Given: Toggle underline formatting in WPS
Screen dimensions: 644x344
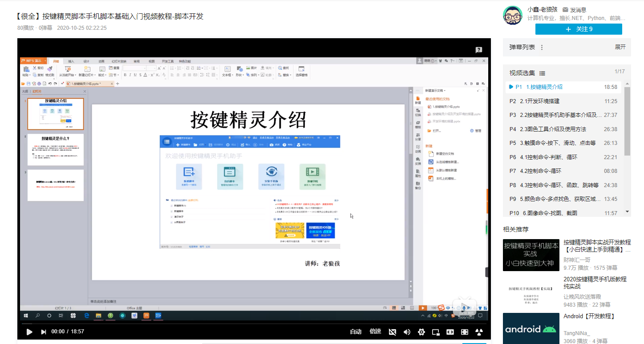Looking at the screenshot, I should click(x=135, y=75).
